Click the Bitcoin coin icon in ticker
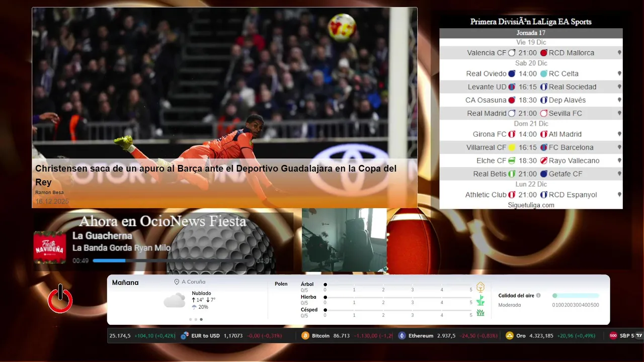644x362 pixels. [x=305, y=336]
